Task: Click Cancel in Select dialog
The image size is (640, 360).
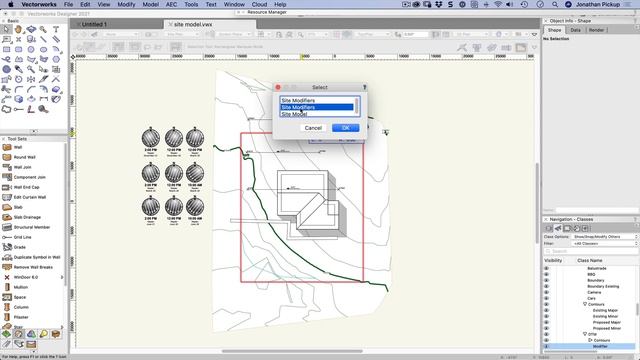Action: tap(313, 128)
